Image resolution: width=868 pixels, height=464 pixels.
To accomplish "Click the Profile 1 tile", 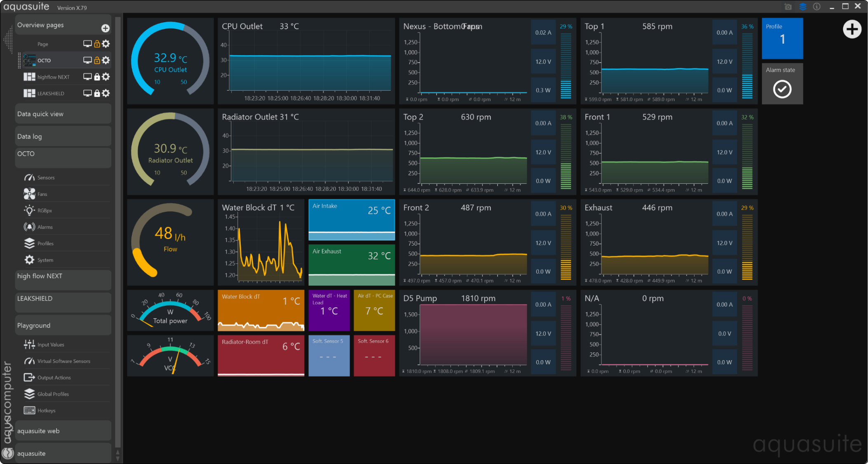I will coord(782,38).
